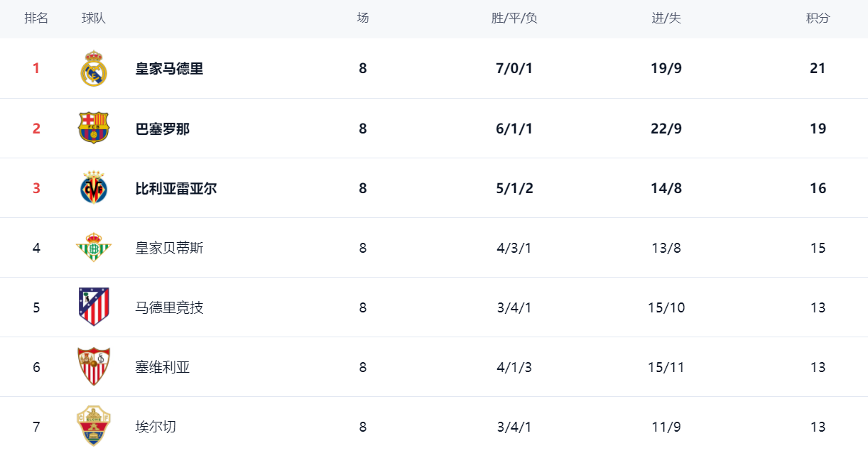Click the Sevilla club crest
Image resolution: width=868 pixels, height=453 pixels.
pyautogui.click(x=93, y=367)
